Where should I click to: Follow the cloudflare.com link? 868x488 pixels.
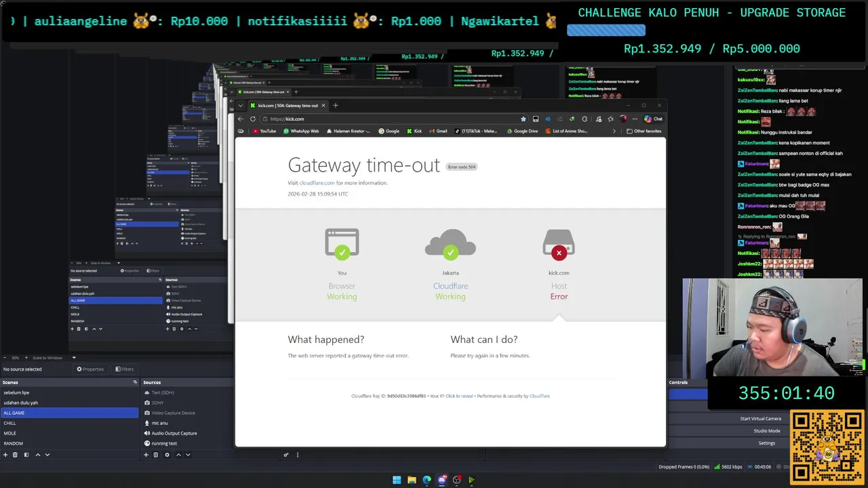317,183
